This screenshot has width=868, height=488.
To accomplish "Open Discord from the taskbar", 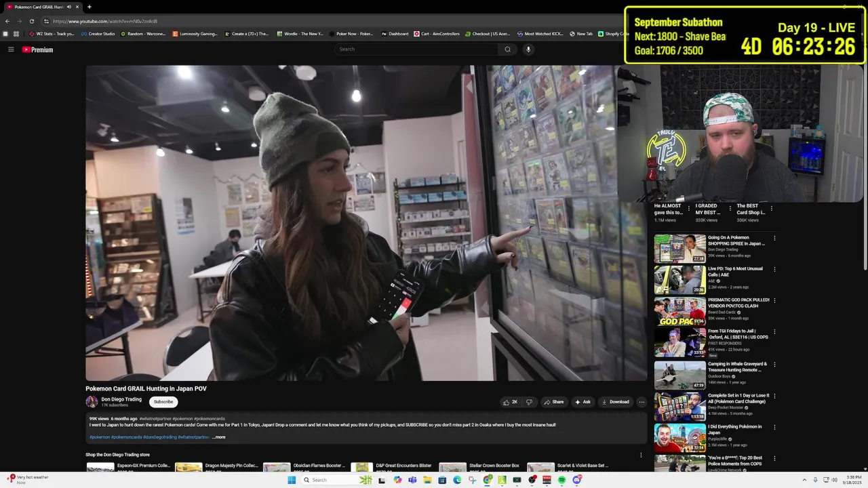I will [576, 480].
